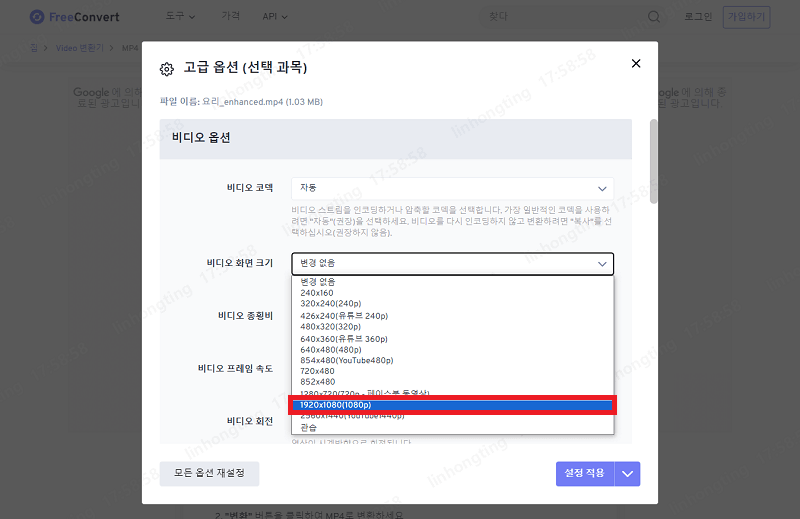800x519 pixels.
Task: Select 640x360 YouTube 360p option
Action: (344, 339)
